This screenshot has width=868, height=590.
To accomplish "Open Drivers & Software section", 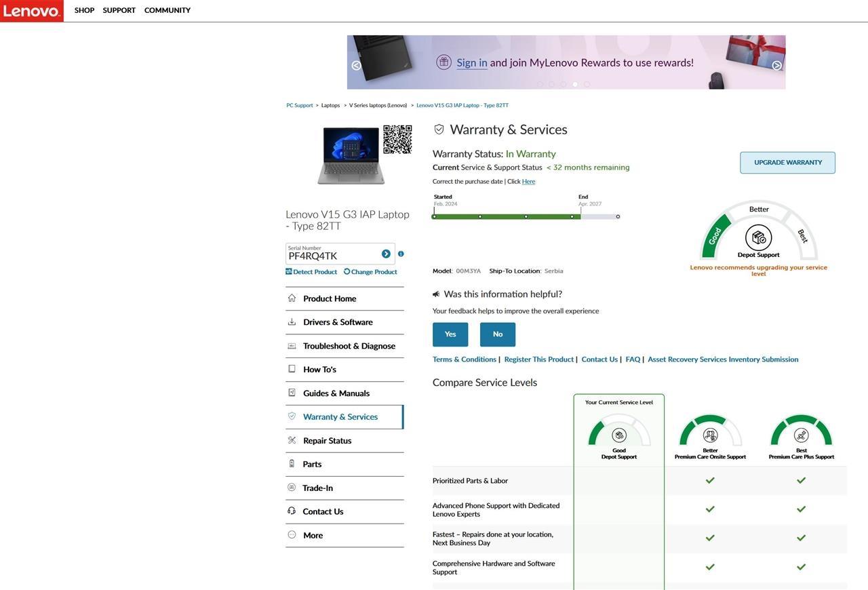I will (x=344, y=322).
